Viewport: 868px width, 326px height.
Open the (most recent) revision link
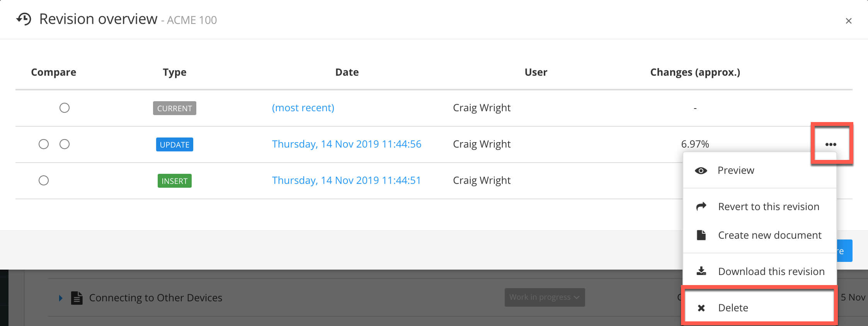coord(303,108)
